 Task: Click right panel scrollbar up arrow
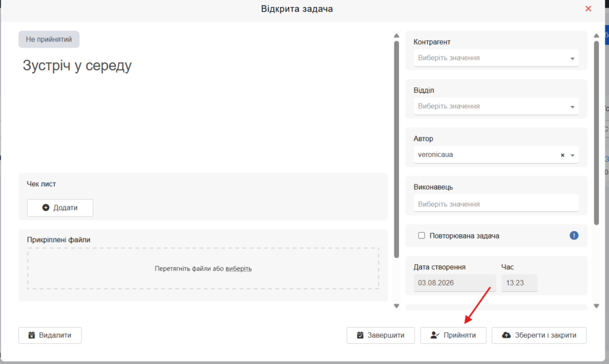[597, 36]
